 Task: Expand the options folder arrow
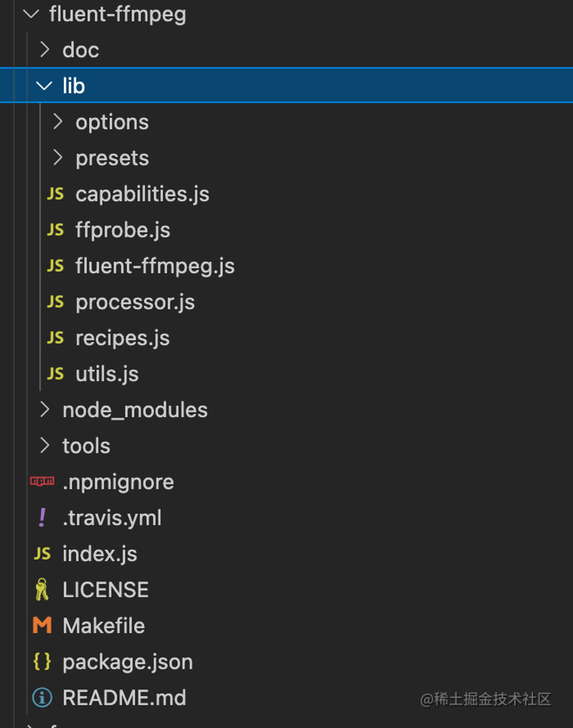(58, 122)
